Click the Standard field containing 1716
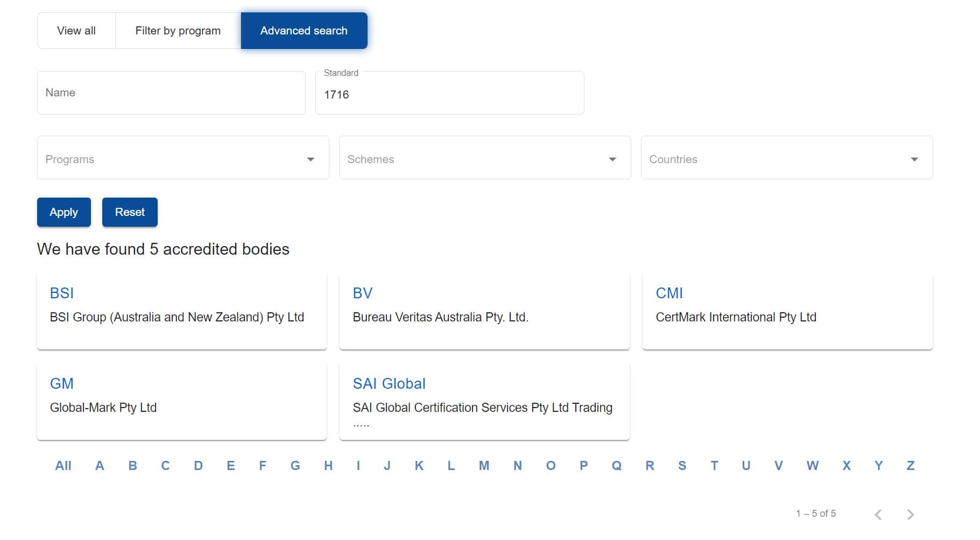Viewport: 980px width, 540px height. point(450,93)
